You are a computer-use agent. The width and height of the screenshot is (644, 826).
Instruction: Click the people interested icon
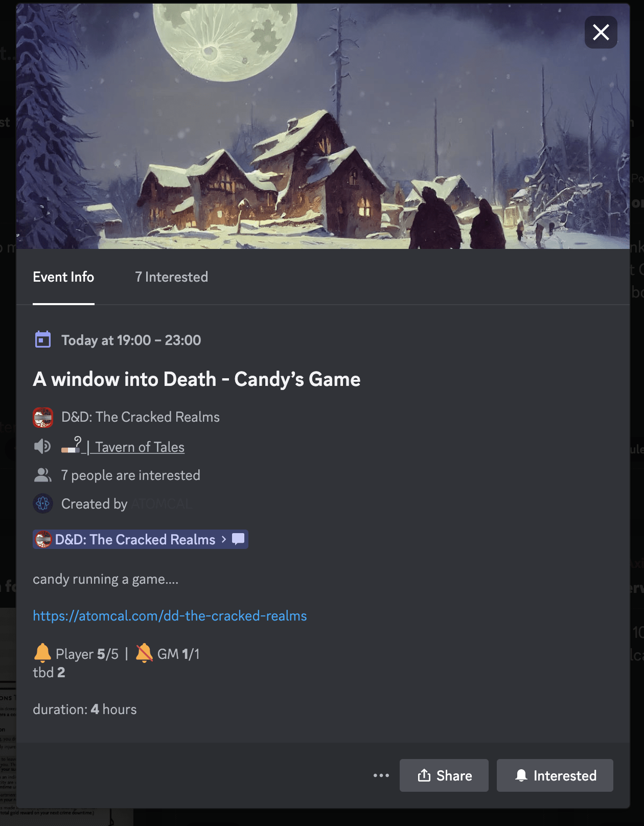pos(42,475)
